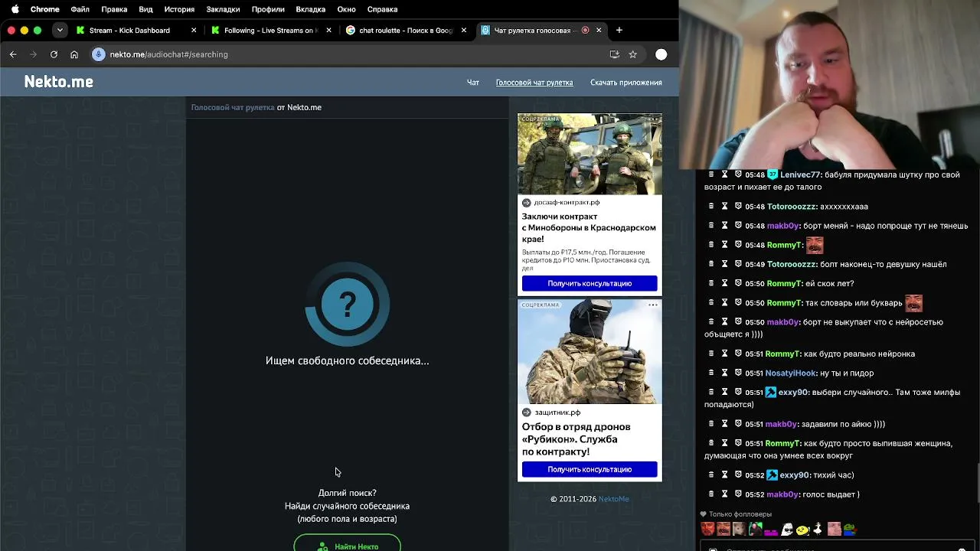980x551 pixels.
Task: Click exxy90 badge on тихий час message
Action: tap(771, 474)
